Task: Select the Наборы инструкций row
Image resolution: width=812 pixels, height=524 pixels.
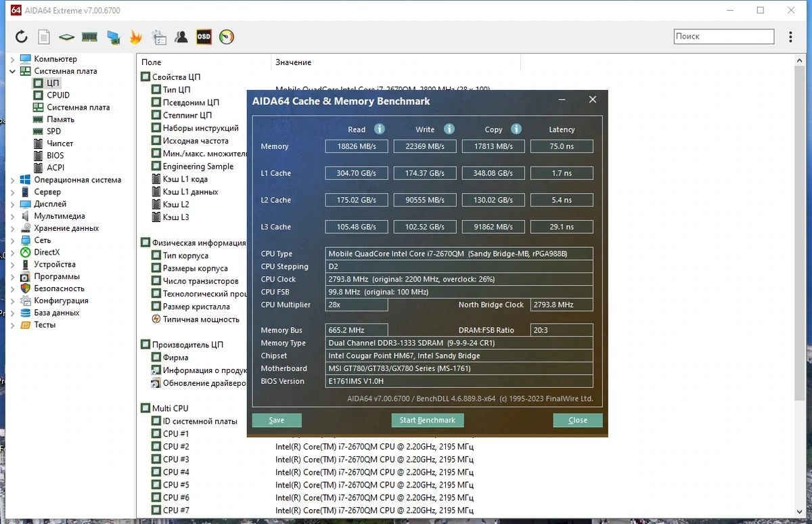Action: [x=200, y=128]
